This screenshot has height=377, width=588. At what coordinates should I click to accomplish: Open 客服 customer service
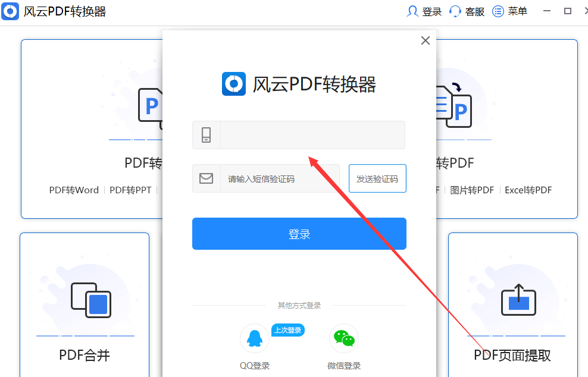point(475,12)
